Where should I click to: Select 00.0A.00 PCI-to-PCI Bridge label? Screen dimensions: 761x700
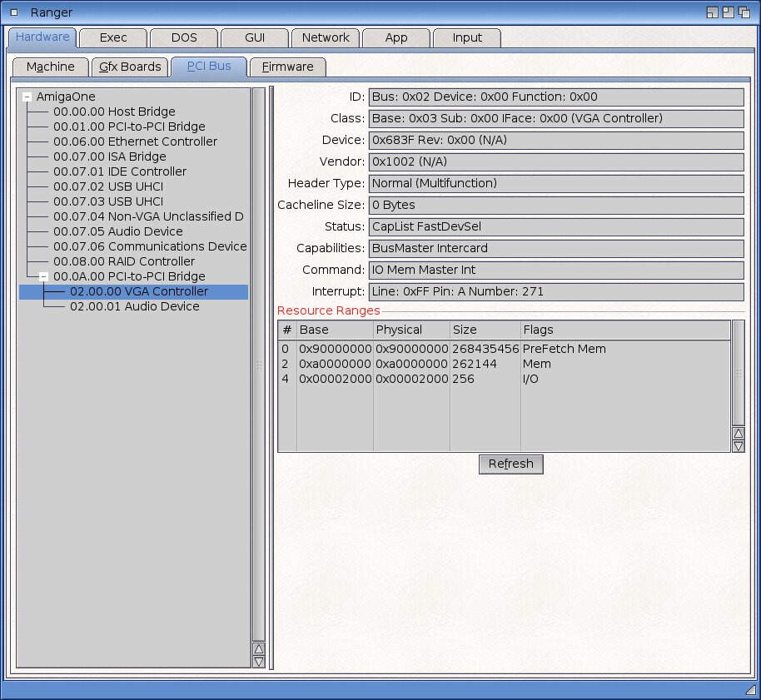[129, 276]
